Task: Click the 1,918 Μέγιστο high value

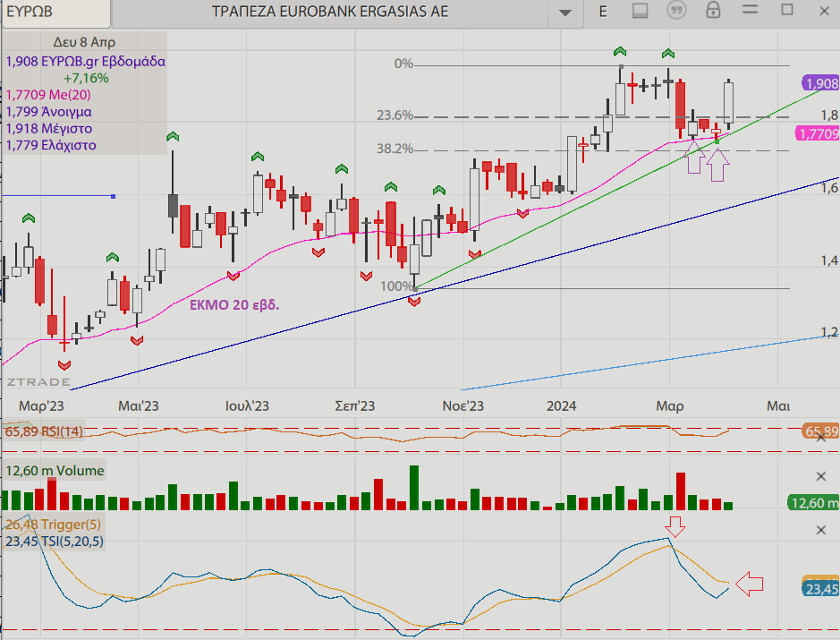Action: tap(48, 129)
